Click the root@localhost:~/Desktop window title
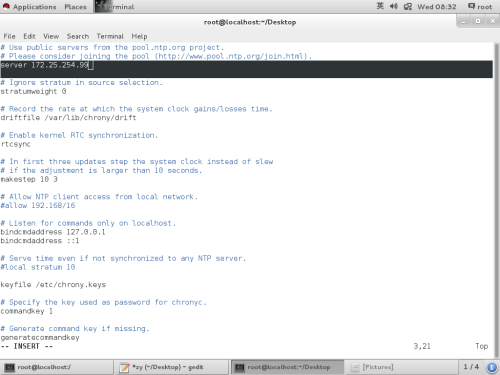This screenshot has height=375, width=500. 250,22
